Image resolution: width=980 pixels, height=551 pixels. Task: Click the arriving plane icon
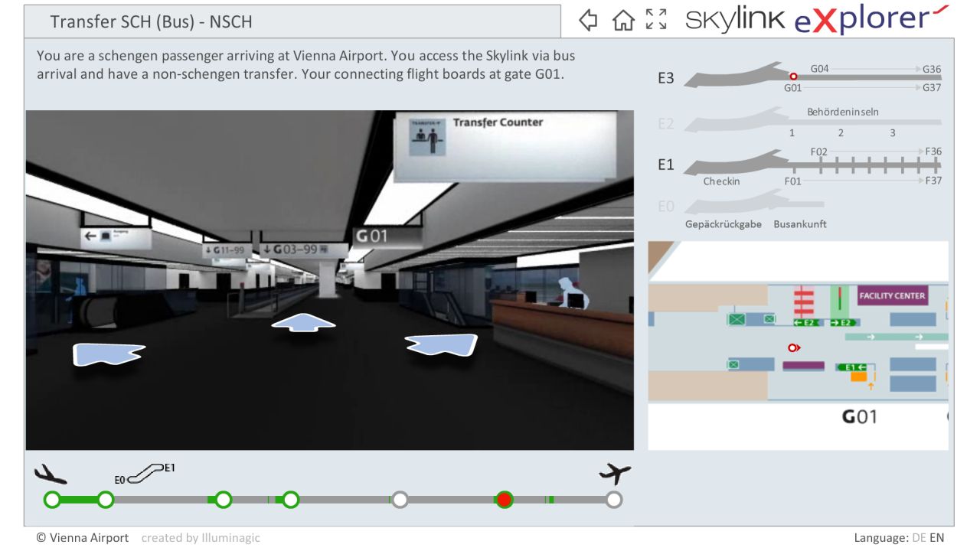pos(51,474)
